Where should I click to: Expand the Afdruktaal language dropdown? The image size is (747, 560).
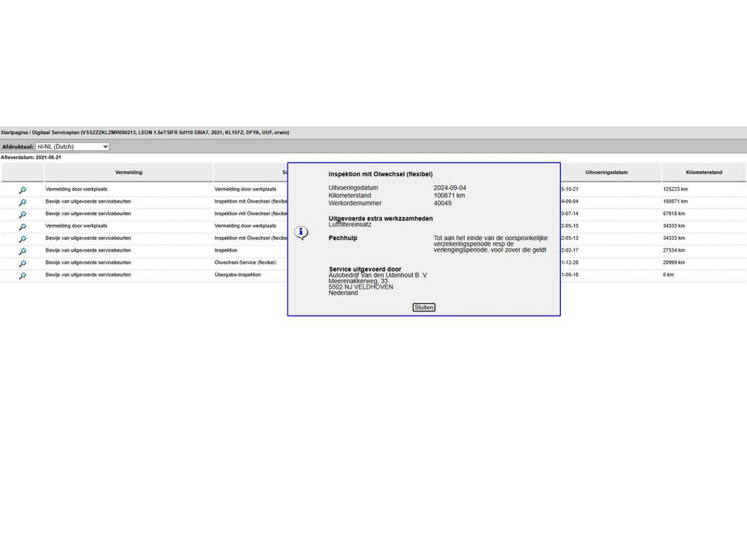(72, 147)
